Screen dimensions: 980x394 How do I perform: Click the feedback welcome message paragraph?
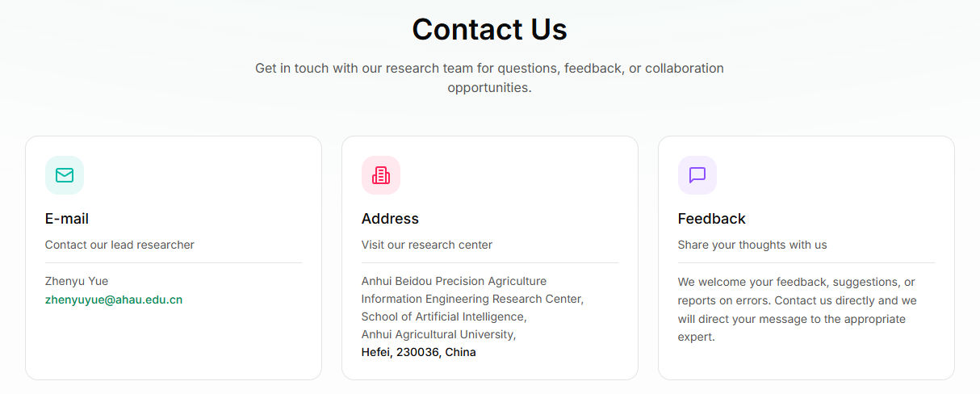[797, 309]
